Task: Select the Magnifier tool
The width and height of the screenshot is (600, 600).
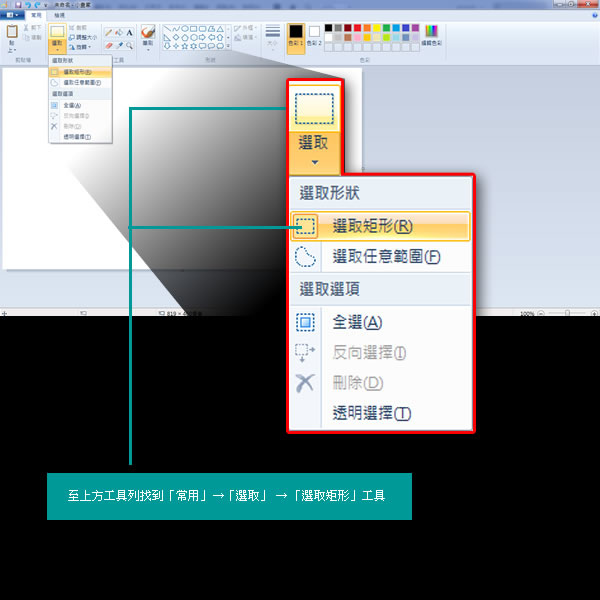Action: [129, 46]
